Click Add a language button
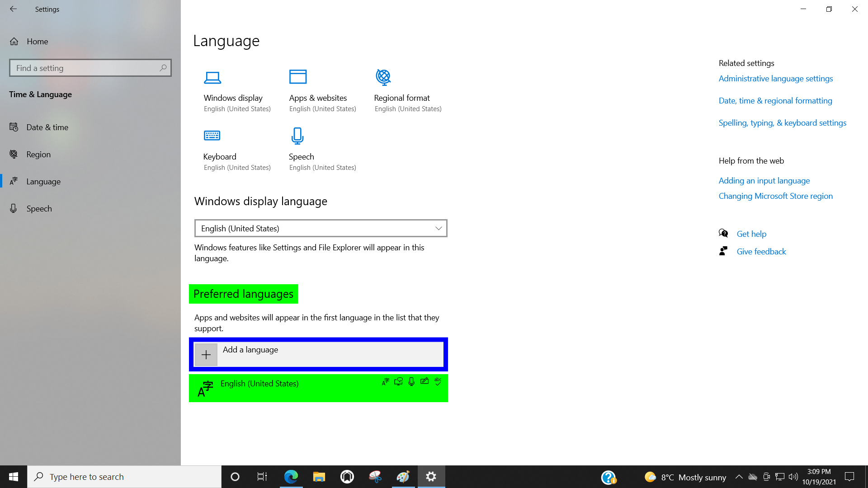This screenshot has height=488, width=868. (x=319, y=355)
